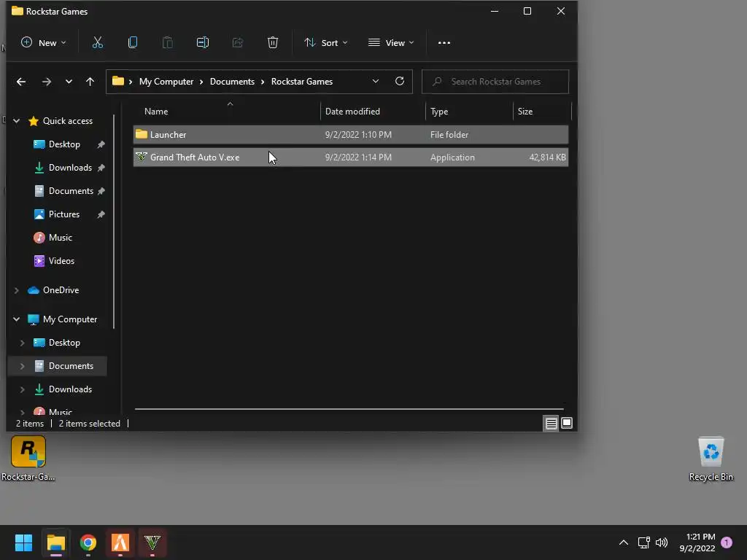The height and width of the screenshot is (560, 747).
Task: Click the Cut scissors icon
Action: (x=97, y=43)
